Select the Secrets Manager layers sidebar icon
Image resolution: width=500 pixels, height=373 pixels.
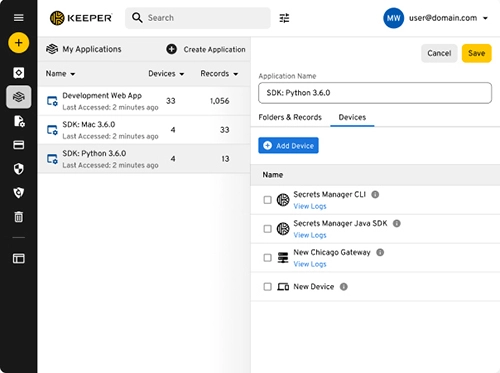[x=19, y=97]
